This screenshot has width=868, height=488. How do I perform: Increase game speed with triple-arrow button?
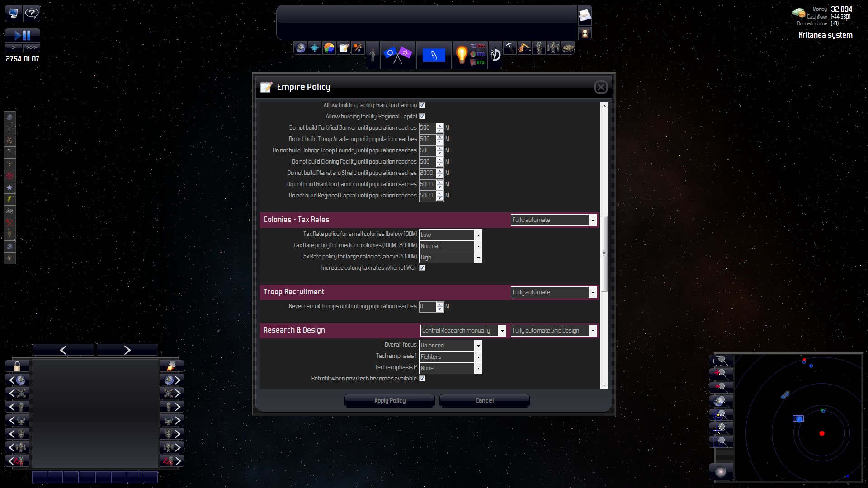(x=32, y=47)
